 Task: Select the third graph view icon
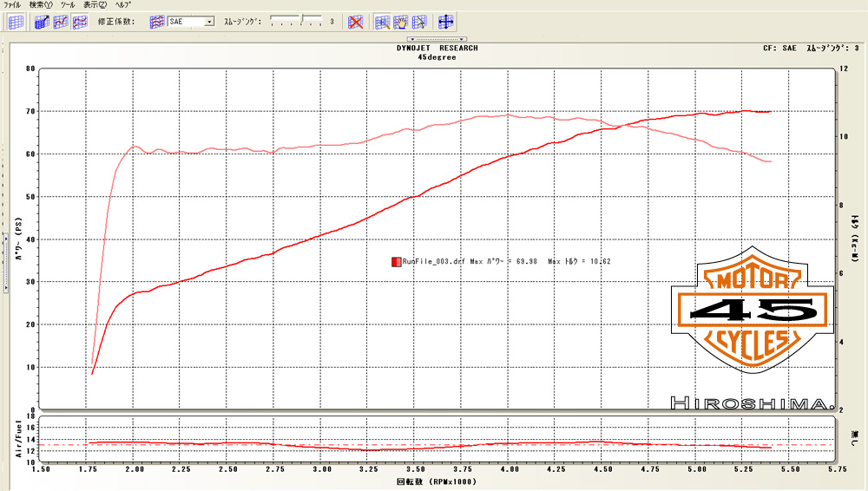coord(79,22)
